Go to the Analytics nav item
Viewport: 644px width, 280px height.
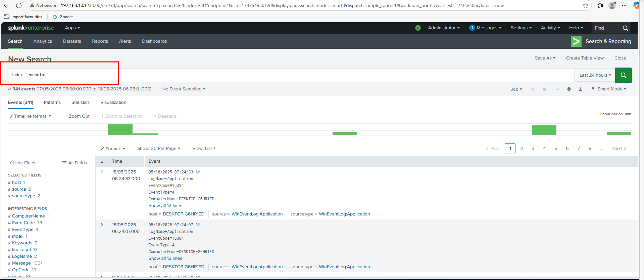(x=43, y=41)
